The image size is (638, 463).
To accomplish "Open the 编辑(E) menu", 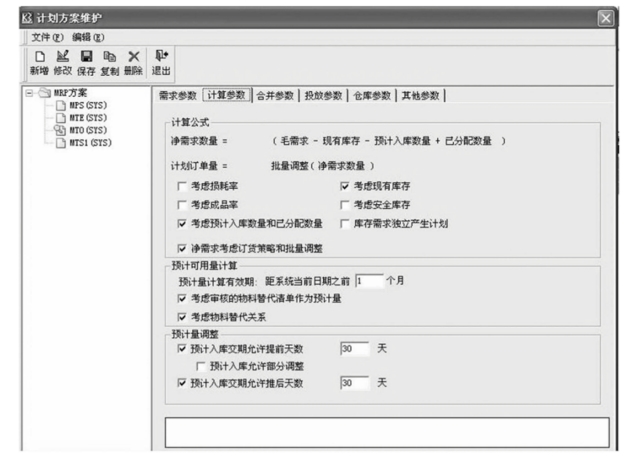I will [88, 37].
